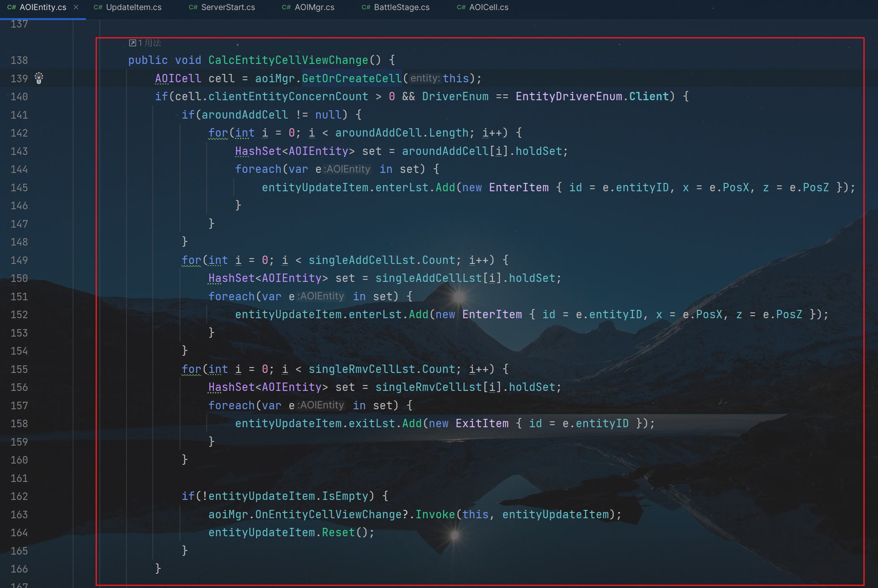Click the "entity:" parameter hint on line 139
Image resolution: width=878 pixels, height=588 pixels.
click(425, 79)
